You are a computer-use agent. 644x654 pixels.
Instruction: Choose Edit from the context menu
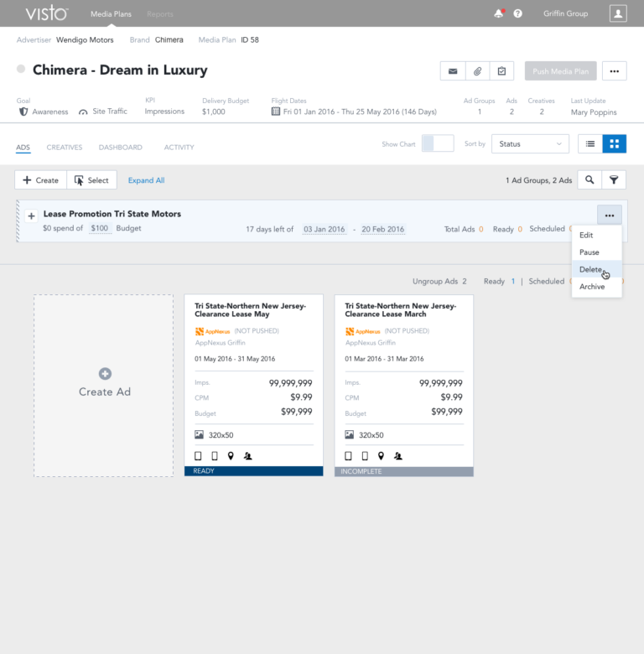click(597, 236)
